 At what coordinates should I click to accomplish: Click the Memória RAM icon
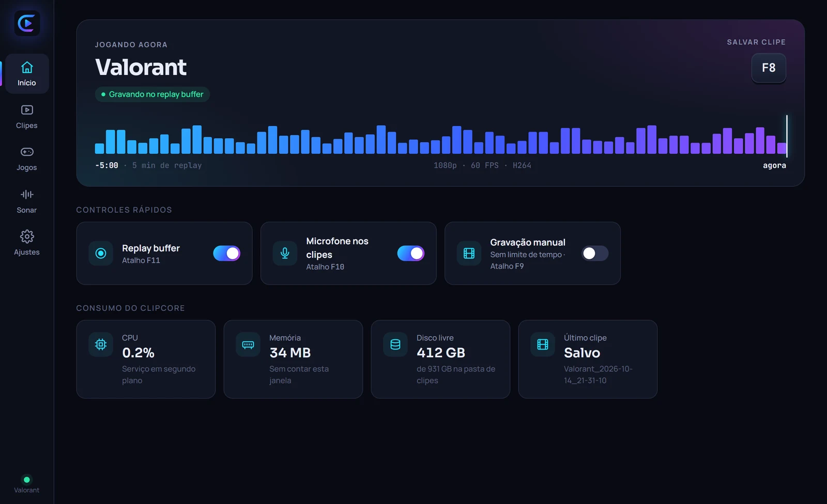point(248,344)
